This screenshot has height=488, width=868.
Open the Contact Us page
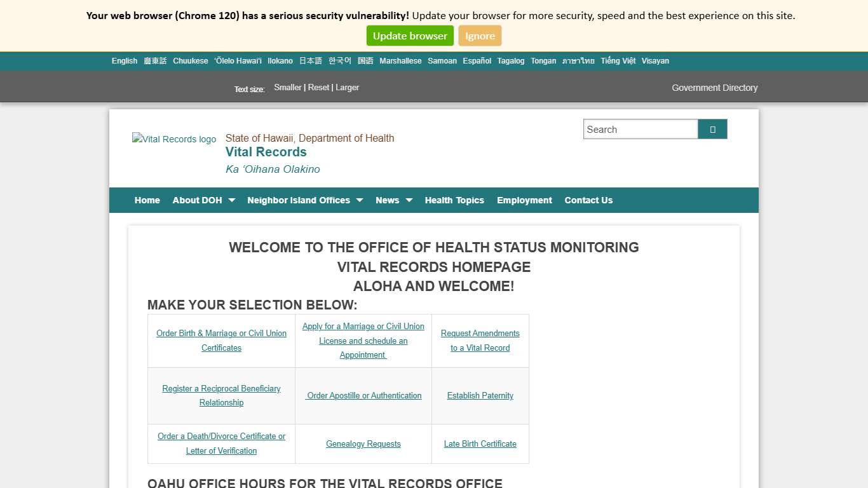tap(588, 200)
